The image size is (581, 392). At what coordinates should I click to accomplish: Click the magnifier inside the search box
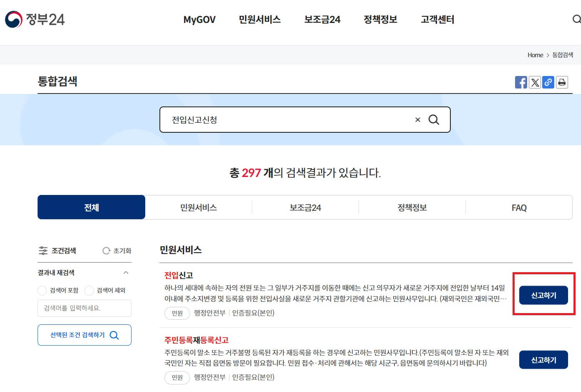tap(434, 120)
